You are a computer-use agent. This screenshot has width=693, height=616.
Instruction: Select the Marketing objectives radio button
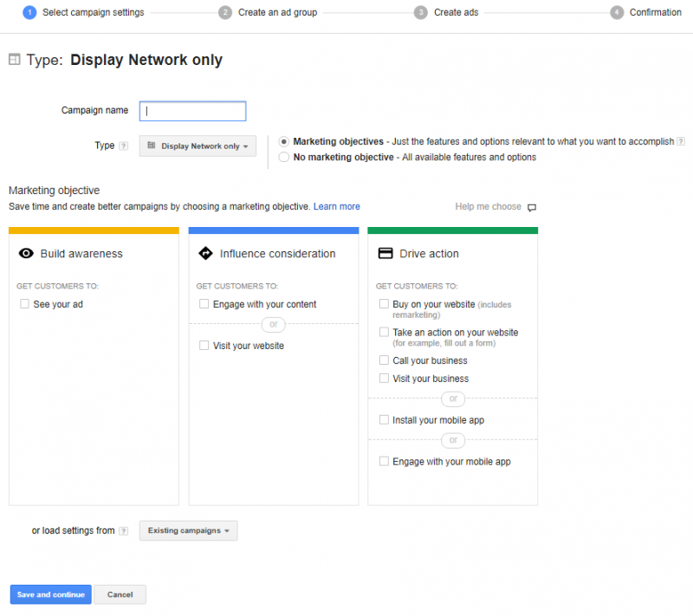pyautogui.click(x=284, y=141)
